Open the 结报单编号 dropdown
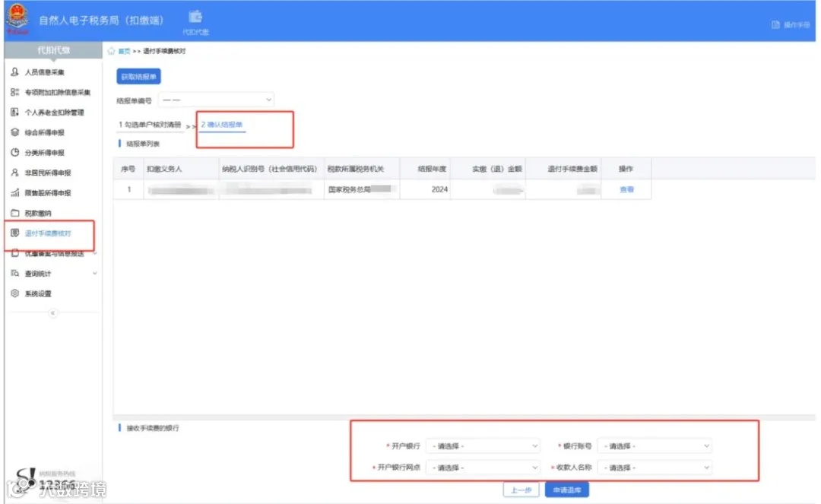This screenshot has width=821, height=504. (216, 100)
